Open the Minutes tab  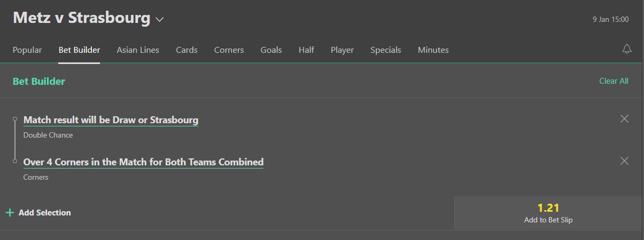433,50
